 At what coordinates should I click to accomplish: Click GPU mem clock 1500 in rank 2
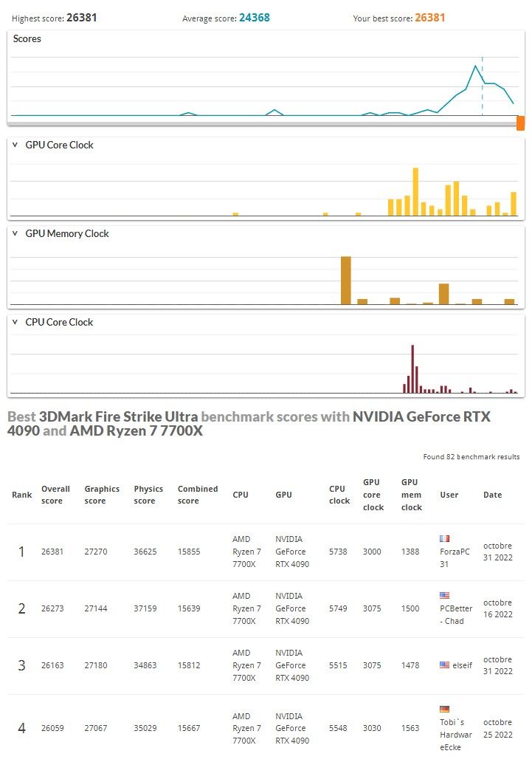[410, 608]
